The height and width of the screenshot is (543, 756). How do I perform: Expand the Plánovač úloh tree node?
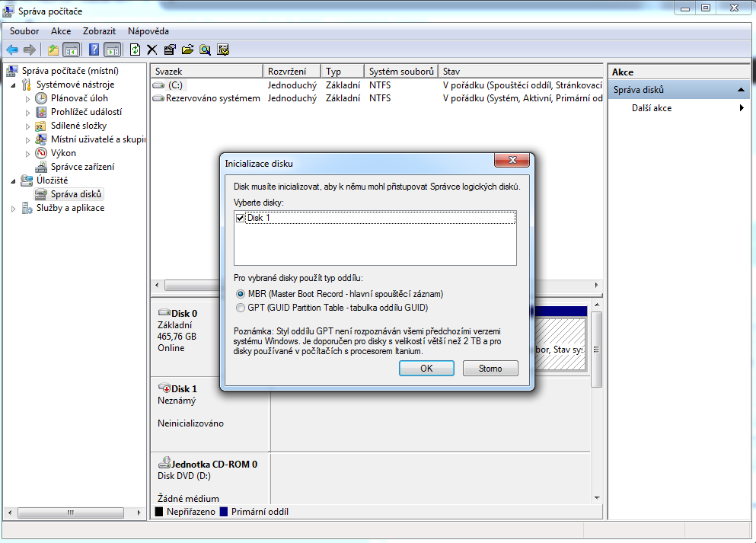click(x=28, y=98)
